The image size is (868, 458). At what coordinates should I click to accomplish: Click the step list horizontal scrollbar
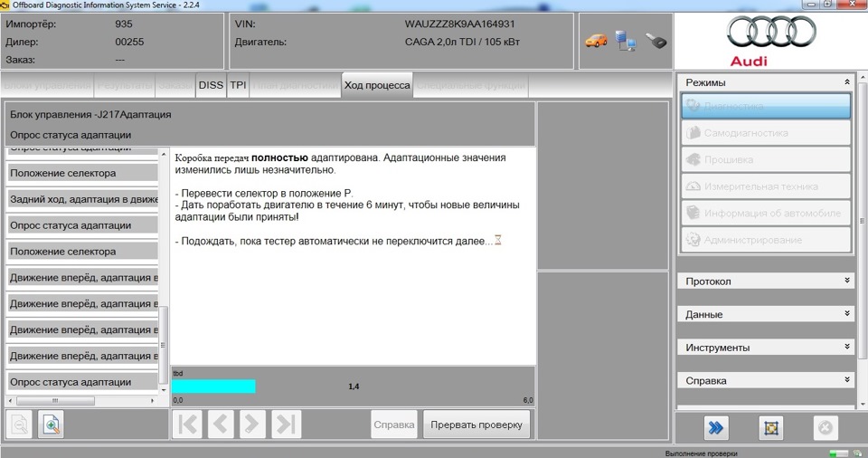click(x=55, y=400)
